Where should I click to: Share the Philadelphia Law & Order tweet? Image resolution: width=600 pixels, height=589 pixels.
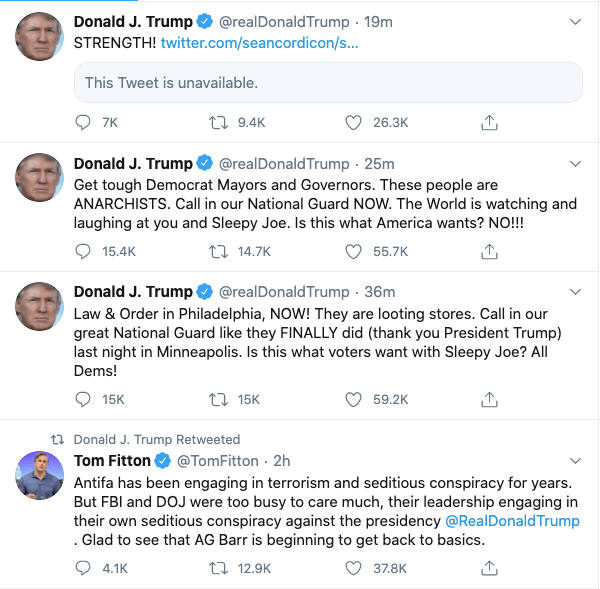489,399
